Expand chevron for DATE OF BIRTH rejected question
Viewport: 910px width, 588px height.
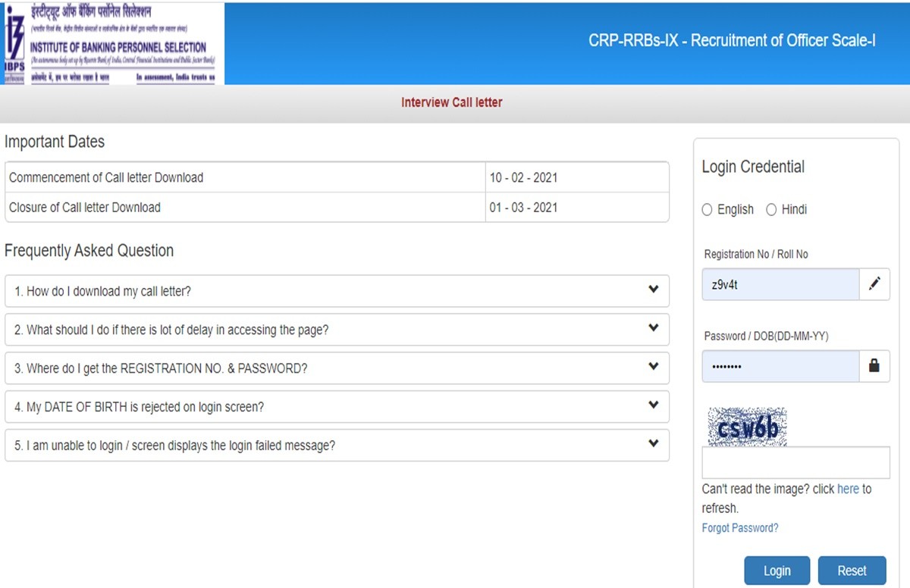click(653, 406)
